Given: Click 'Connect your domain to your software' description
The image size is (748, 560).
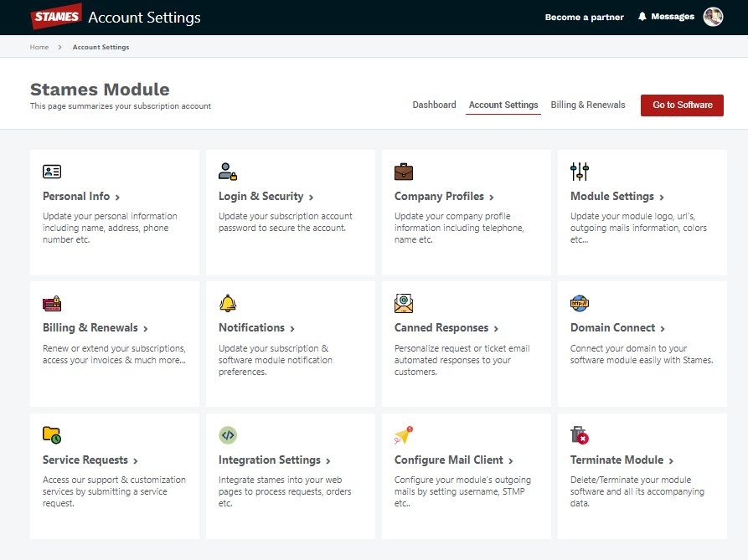Looking at the screenshot, I should click(x=642, y=354).
